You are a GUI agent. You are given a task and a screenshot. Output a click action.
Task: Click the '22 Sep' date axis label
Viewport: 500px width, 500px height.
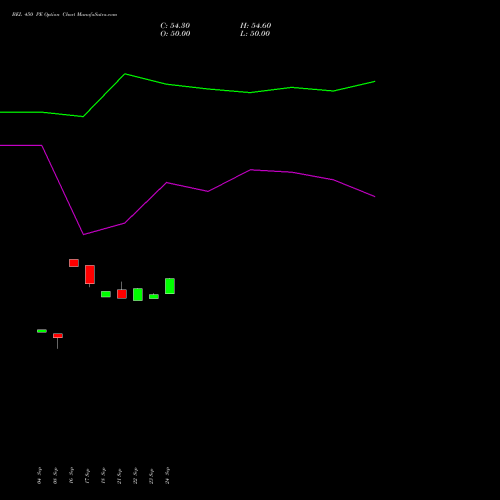tap(136, 476)
